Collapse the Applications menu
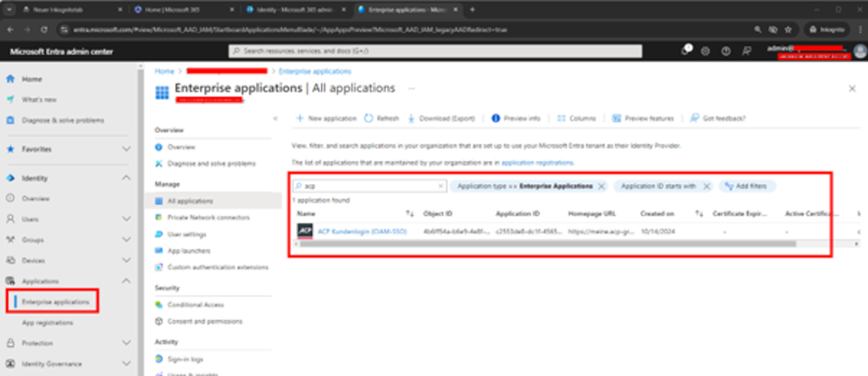This screenshot has height=376, width=868. pos(126,281)
